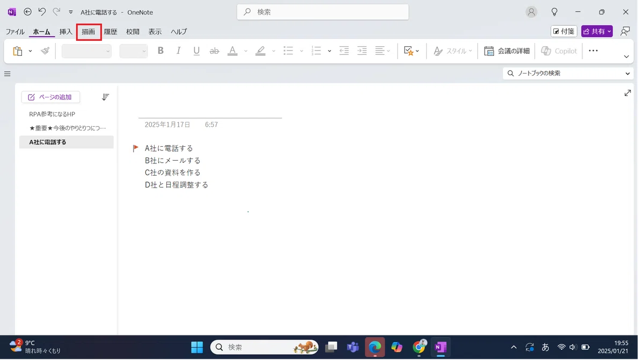Open the ribbon more options ellipsis
The height and width of the screenshot is (360, 644).
click(x=593, y=51)
